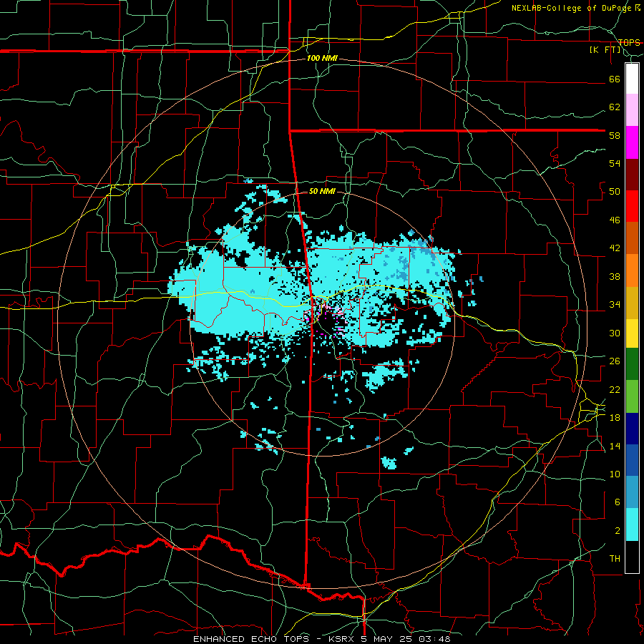Click the 'TOPS' legend title
644x644 pixels.
click(629, 42)
